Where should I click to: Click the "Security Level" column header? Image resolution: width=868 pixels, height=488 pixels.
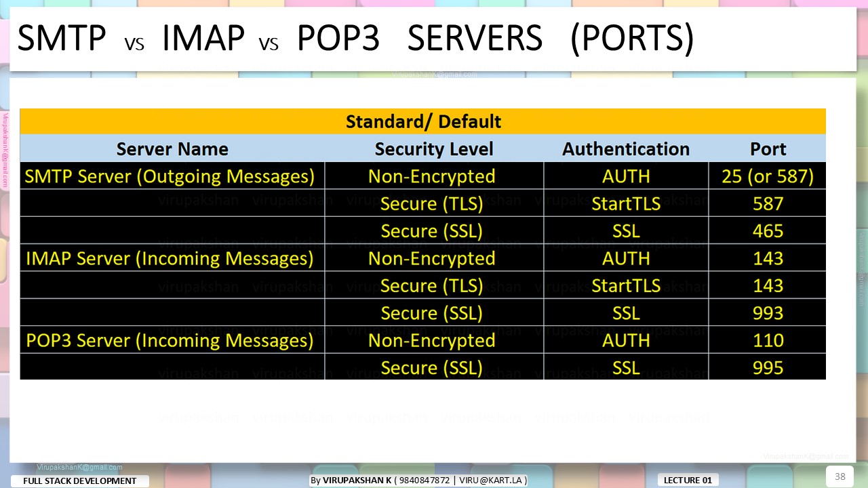(434, 148)
